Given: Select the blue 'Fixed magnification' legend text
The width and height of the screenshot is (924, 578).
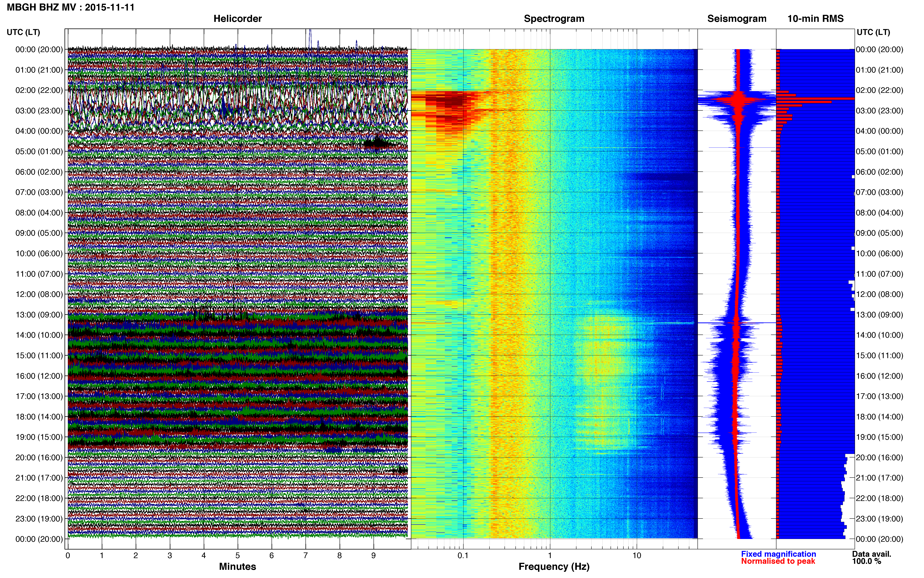Looking at the screenshot, I should coord(778,554).
